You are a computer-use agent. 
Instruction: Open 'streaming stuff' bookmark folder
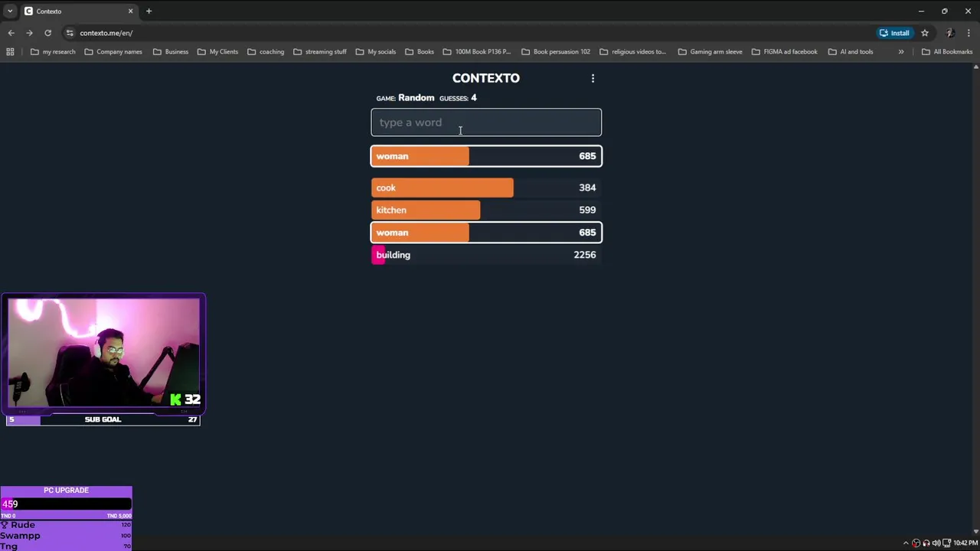click(x=320, y=52)
